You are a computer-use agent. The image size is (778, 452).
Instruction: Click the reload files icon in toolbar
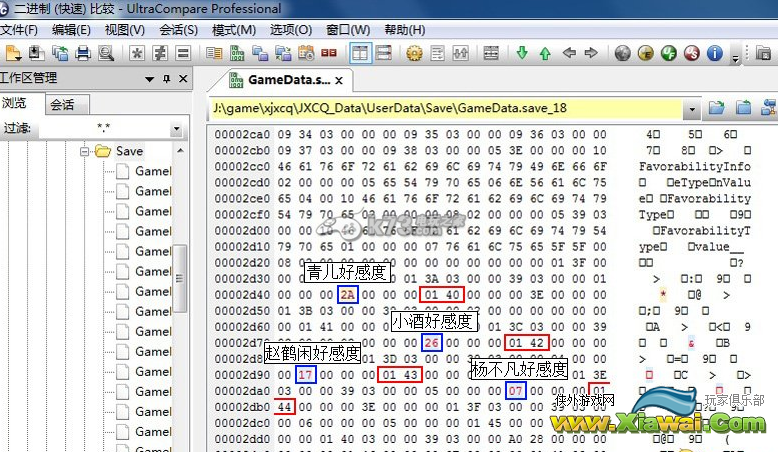pyautogui.click(x=60, y=53)
